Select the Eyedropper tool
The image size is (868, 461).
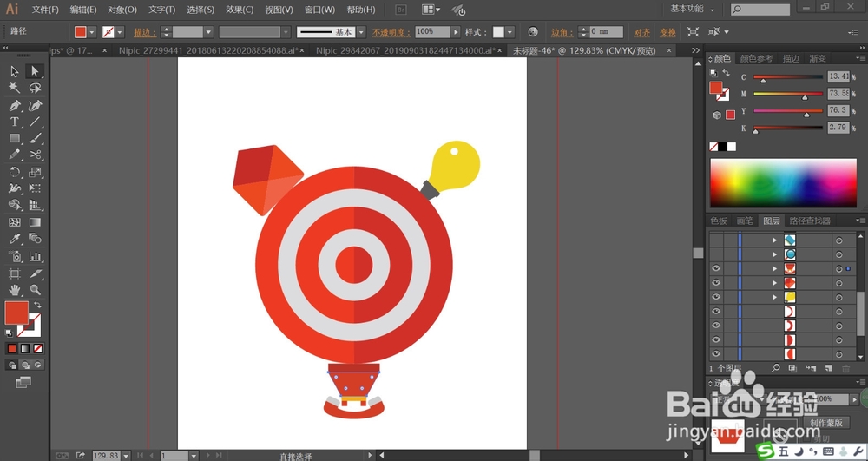point(15,239)
